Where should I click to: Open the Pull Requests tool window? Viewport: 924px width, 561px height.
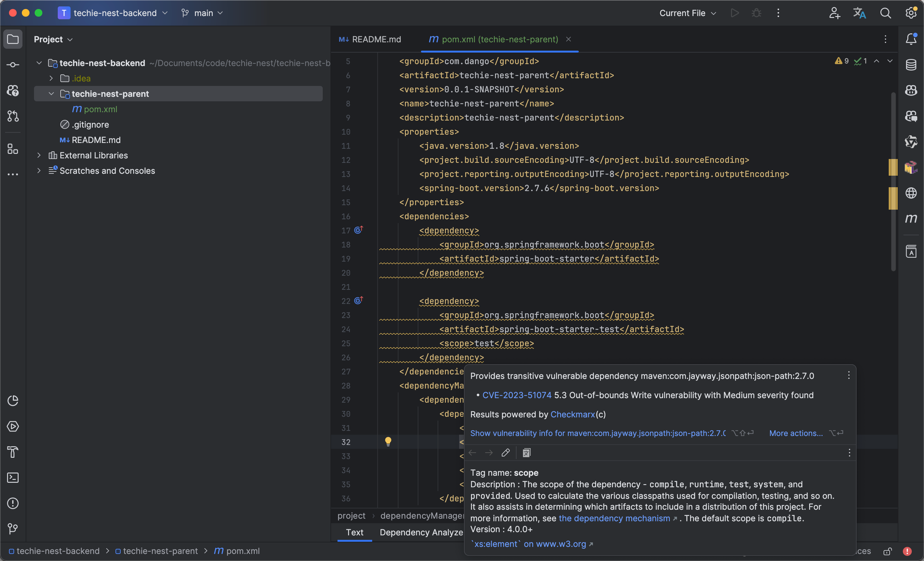pos(13,116)
